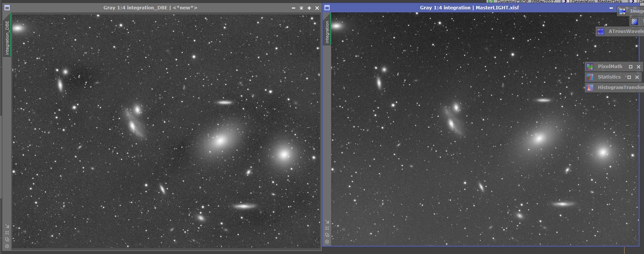Select the DynamicCROP_08May2017 process icon label
The width and height of the screenshot is (644, 254).
(x=526, y=1)
